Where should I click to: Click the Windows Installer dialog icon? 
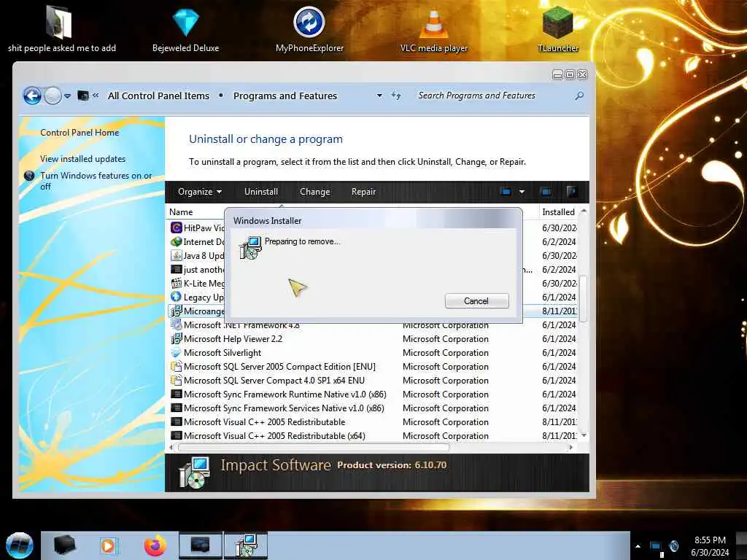pos(251,248)
